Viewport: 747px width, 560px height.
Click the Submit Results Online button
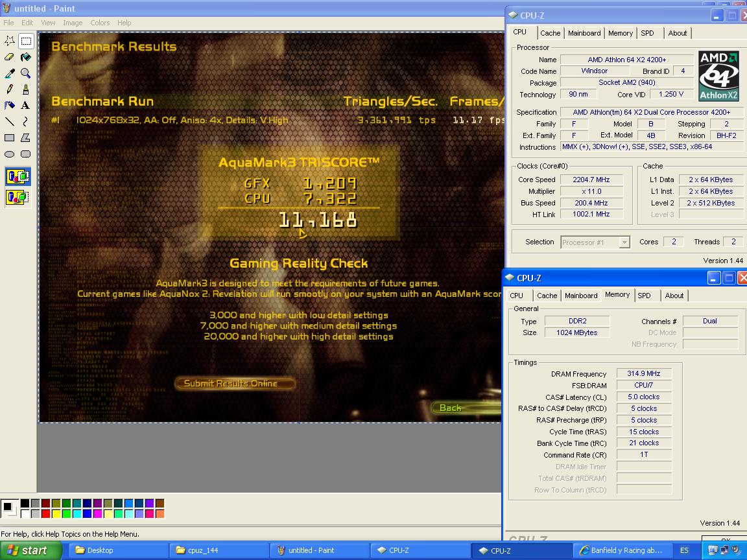[234, 384]
